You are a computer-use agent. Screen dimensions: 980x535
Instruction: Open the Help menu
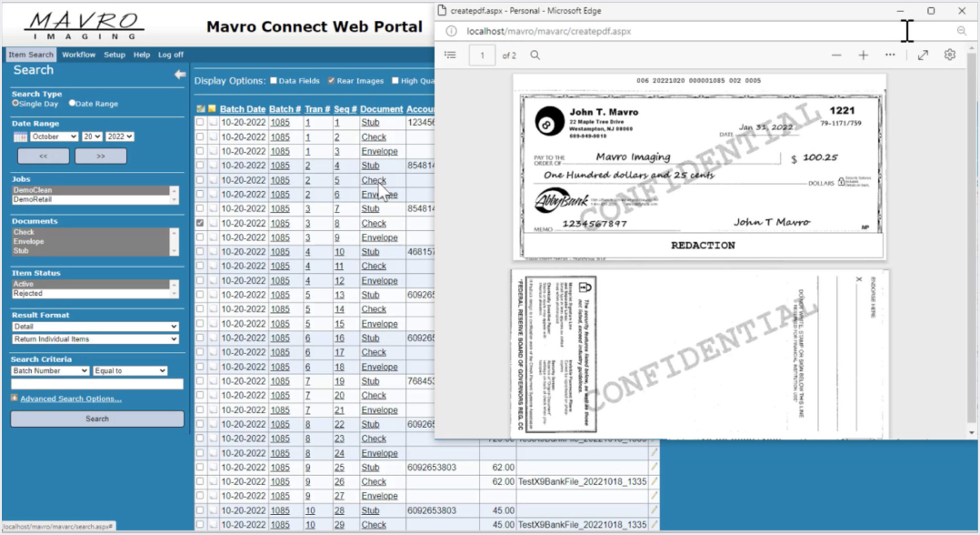(x=142, y=55)
